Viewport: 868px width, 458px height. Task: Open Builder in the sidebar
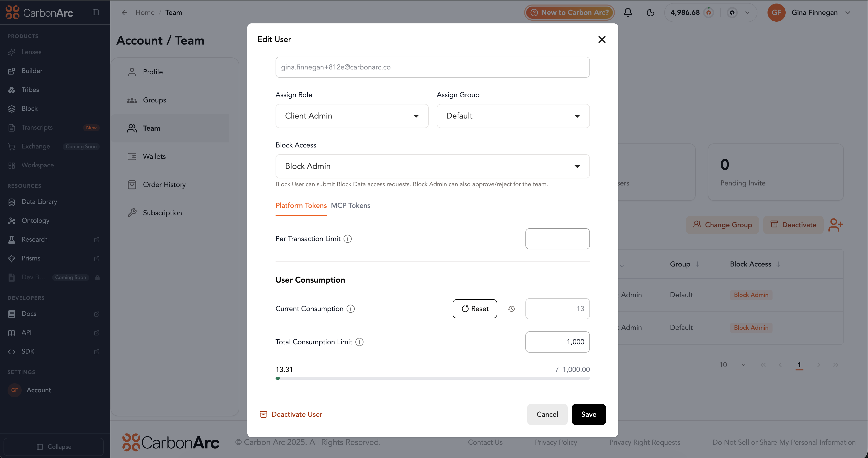[32, 71]
